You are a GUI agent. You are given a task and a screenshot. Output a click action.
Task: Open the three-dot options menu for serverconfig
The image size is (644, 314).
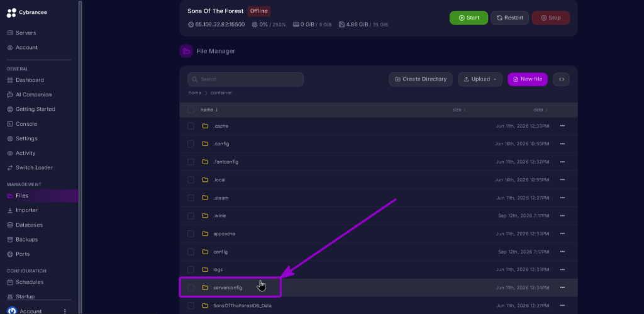562,288
